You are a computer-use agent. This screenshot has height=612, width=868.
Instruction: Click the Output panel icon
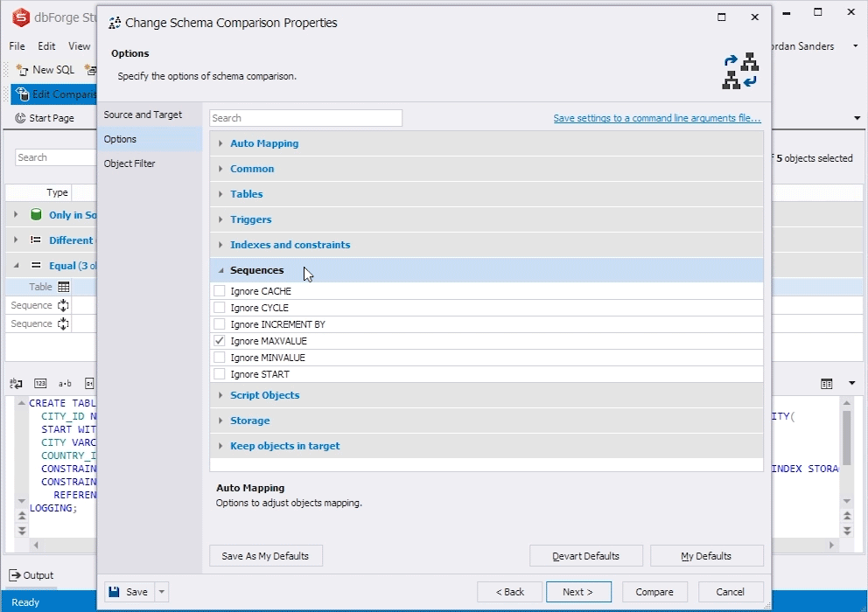tap(15, 575)
